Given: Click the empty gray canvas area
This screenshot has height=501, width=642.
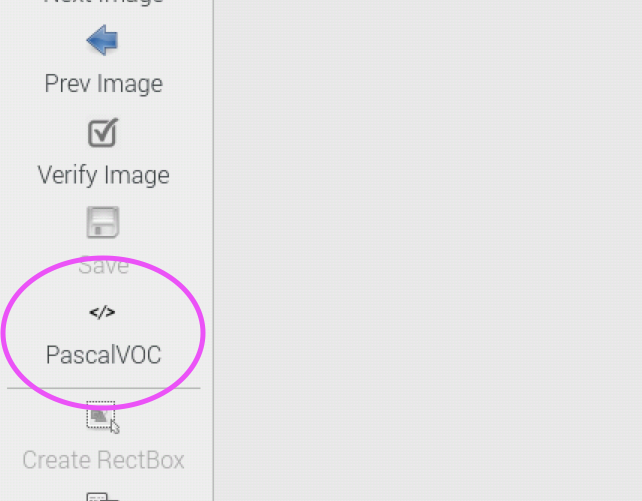Looking at the screenshot, I should coord(428,250).
